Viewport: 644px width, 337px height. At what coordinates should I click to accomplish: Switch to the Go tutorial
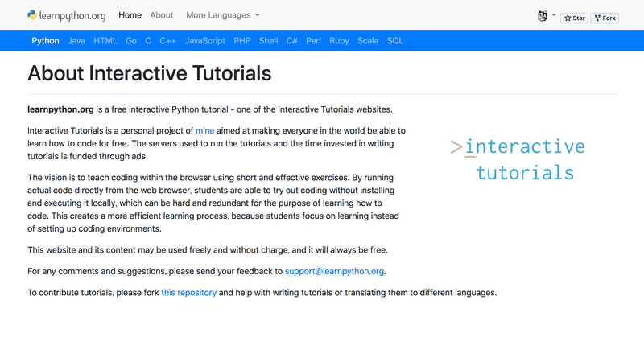click(x=131, y=41)
